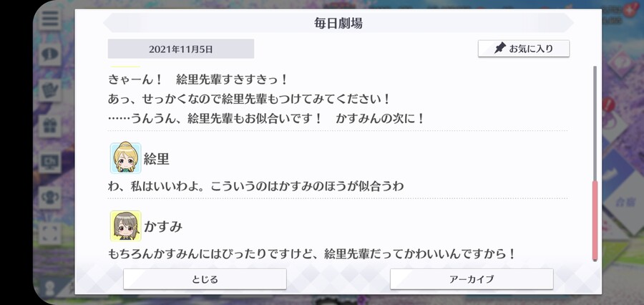The image size is (644, 305).
Task: Open the アーカイブ archive
Action: [472, 279]
